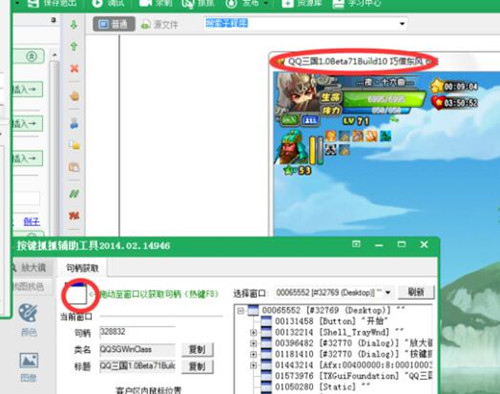Open the 选择窗口 combo box arrow

click(388, 293)
